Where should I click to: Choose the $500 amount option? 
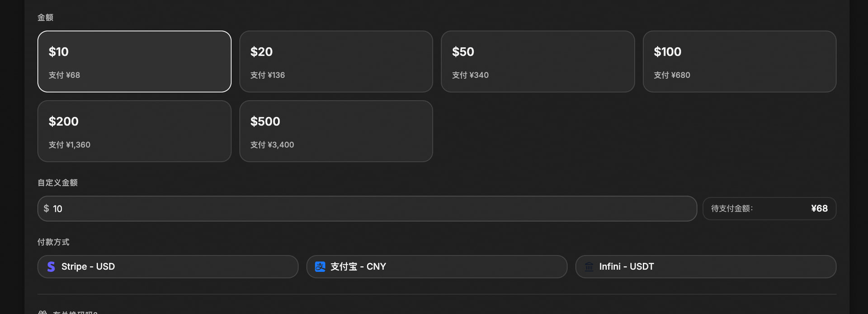click(336, 131)
